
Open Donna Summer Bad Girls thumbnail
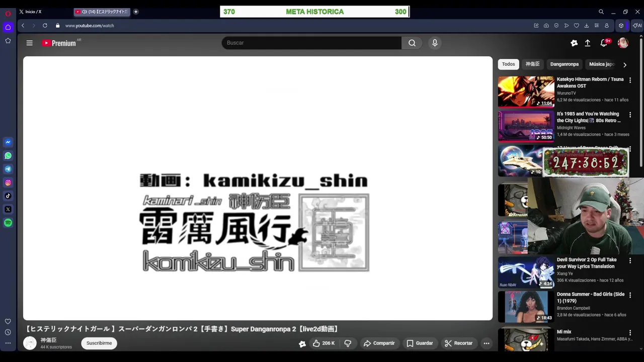point(526,307)
